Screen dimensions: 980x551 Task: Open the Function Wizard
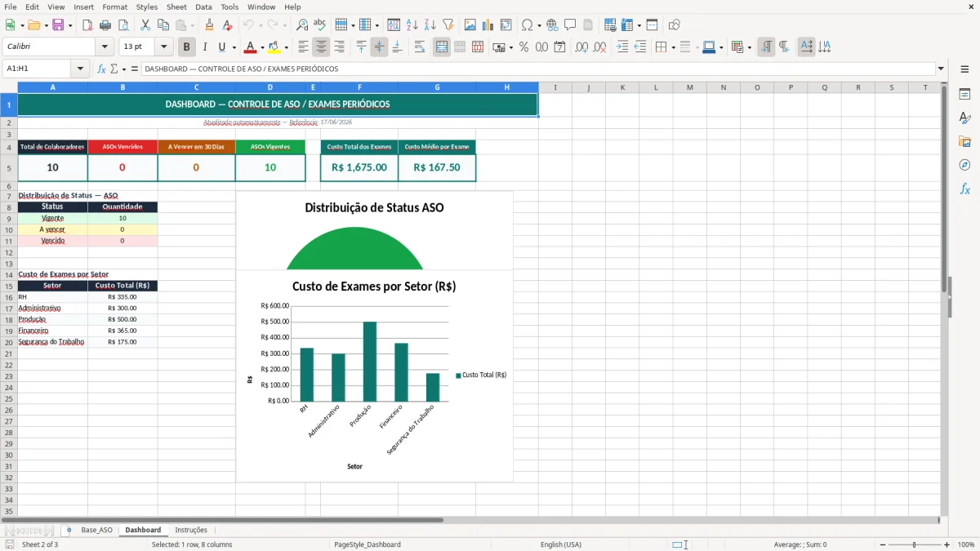(x=102, y=69)
